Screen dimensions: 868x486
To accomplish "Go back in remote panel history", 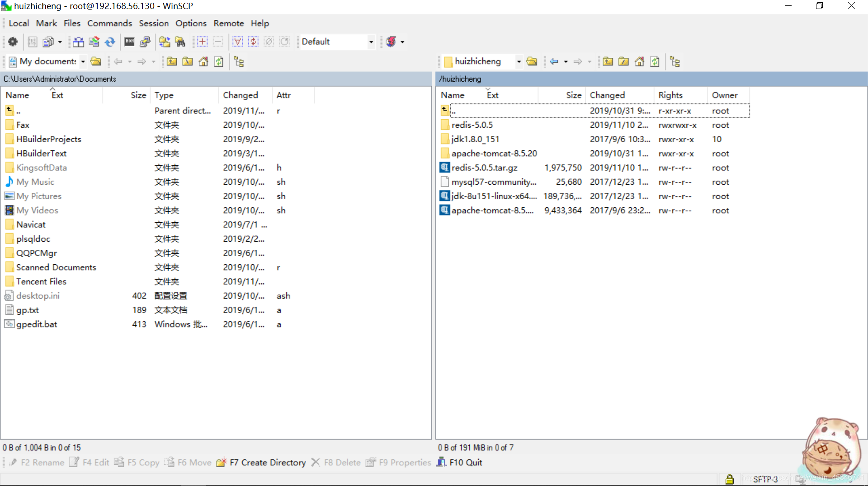I will (554, 61).
